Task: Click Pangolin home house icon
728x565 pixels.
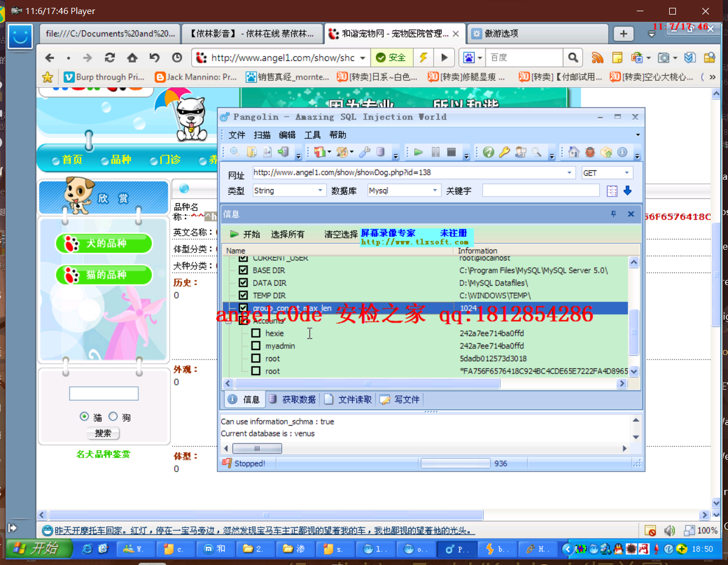Action: click(x=573, y=152)
